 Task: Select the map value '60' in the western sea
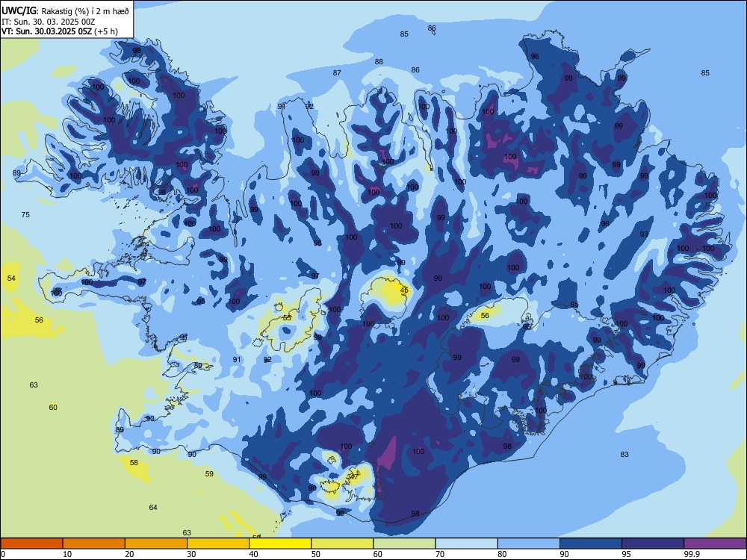pos(53,407)
